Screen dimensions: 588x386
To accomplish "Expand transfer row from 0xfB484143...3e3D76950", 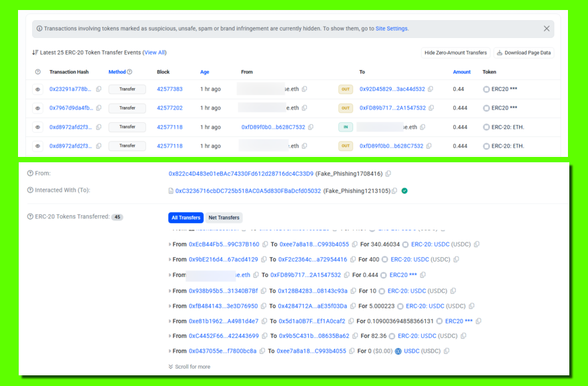I will point(170,306).
